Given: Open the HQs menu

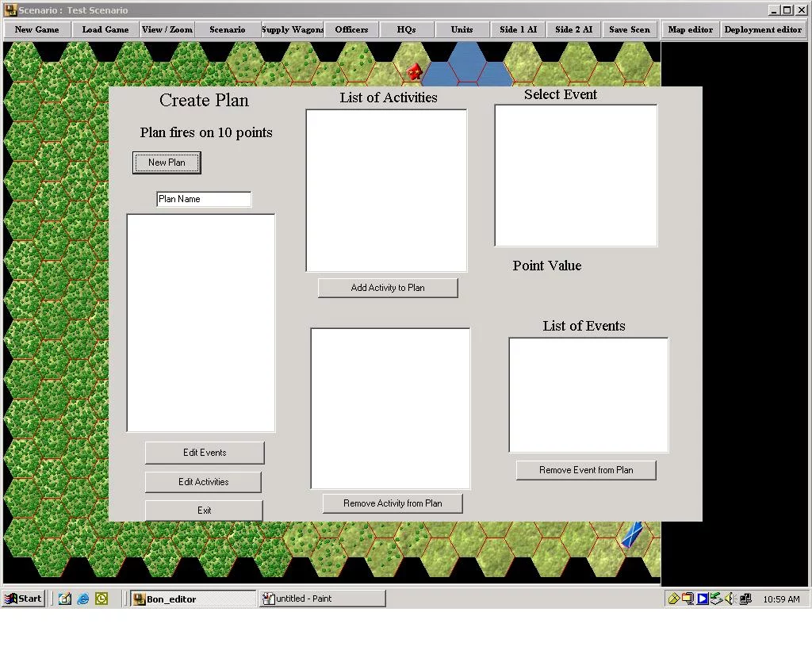Looking at the screenshot, I should tap(407, 29).
